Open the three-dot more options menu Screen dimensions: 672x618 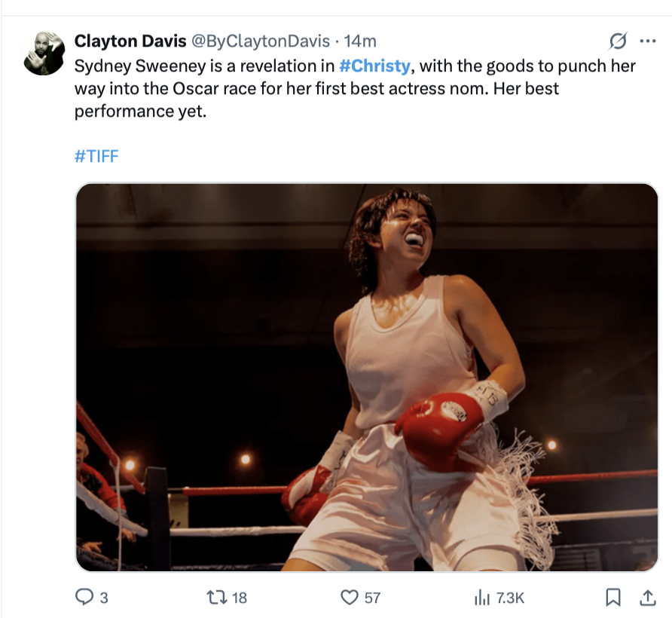point(647,41)
